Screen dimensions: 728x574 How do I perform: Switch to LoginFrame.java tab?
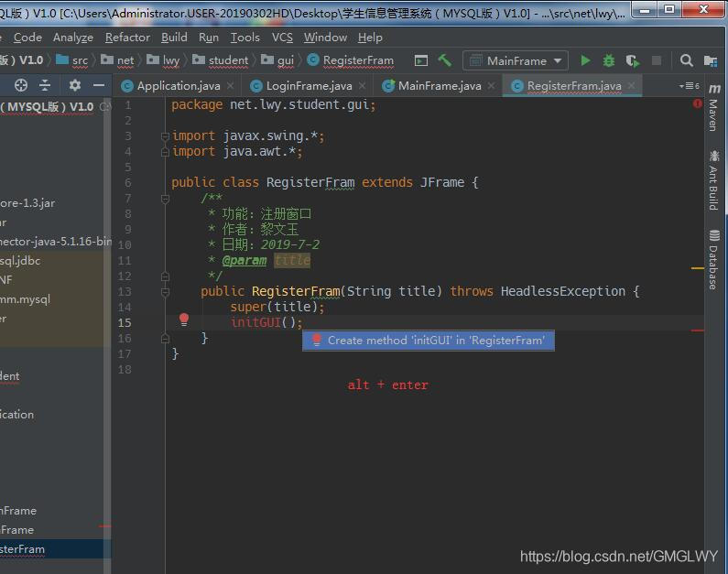(309, 86)
